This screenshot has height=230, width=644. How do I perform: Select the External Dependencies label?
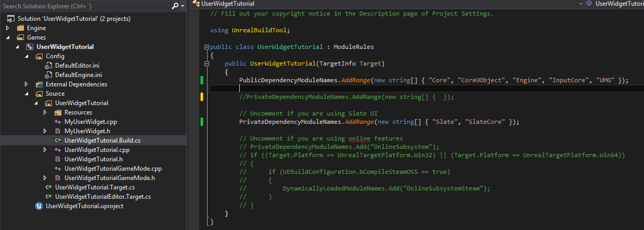tap(76, 84)
